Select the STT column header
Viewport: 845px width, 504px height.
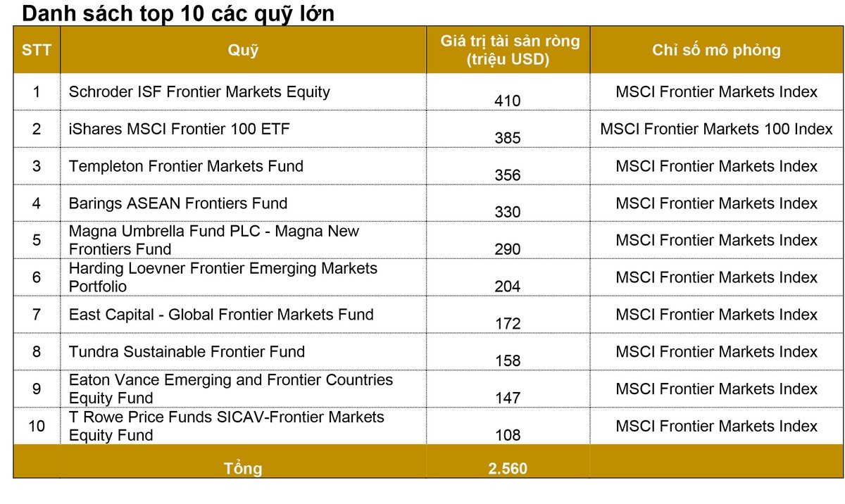(37, 50)
